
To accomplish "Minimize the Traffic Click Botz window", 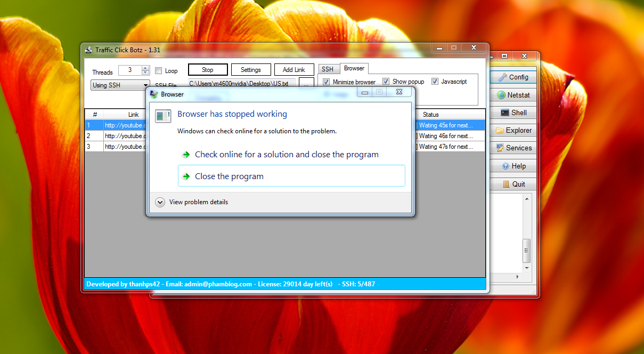I will (438, 47).
